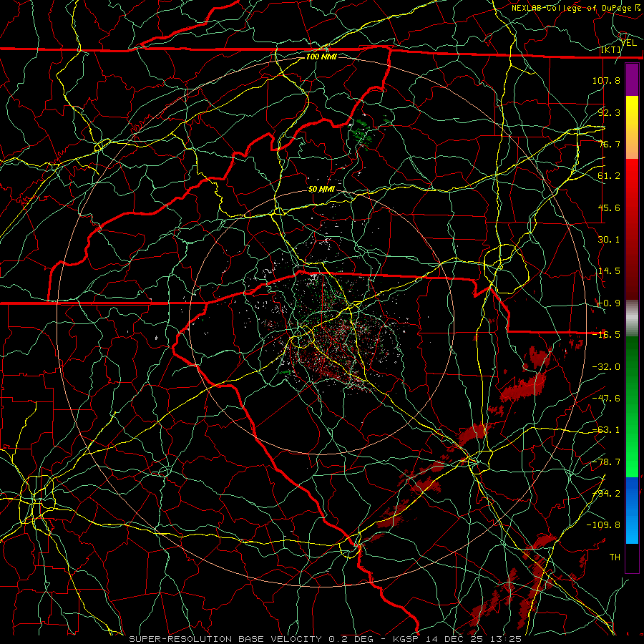The width and height of the screenshot is (644, 644).
Task: Click the [KT] units label
Action: coord(611,49)
